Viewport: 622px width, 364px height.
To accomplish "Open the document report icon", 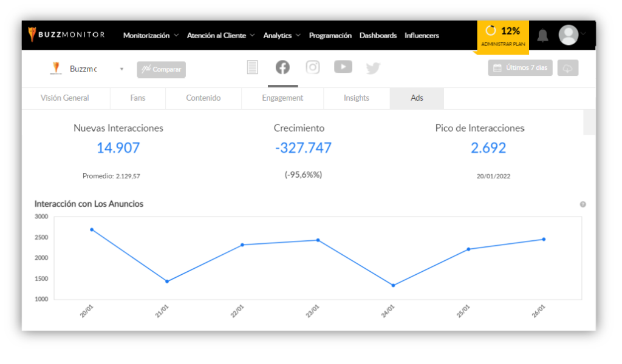I will (x=252, y=67).
